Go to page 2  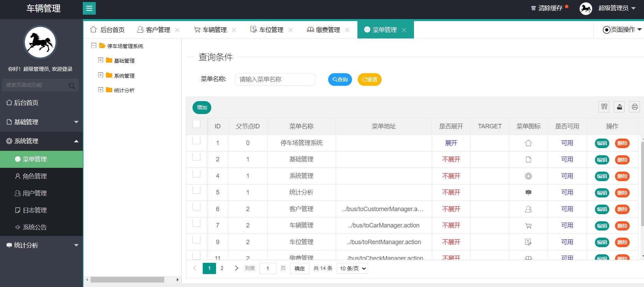[222, 268]
